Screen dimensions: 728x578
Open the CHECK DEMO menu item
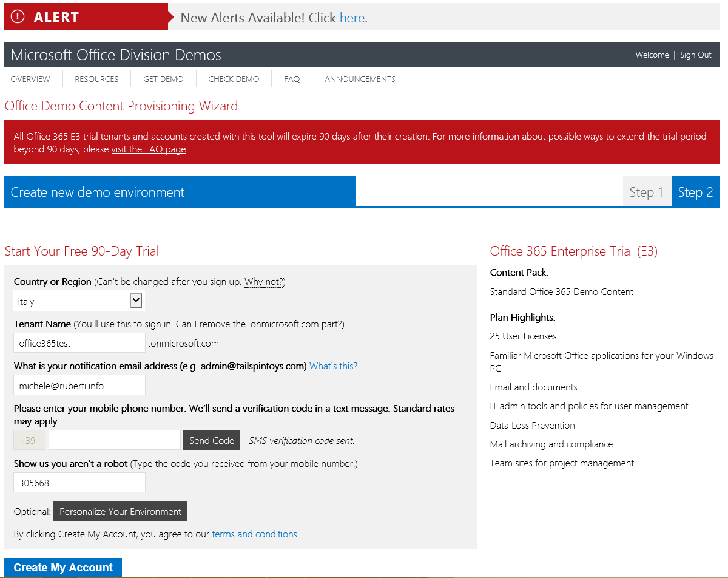(234, 79)
